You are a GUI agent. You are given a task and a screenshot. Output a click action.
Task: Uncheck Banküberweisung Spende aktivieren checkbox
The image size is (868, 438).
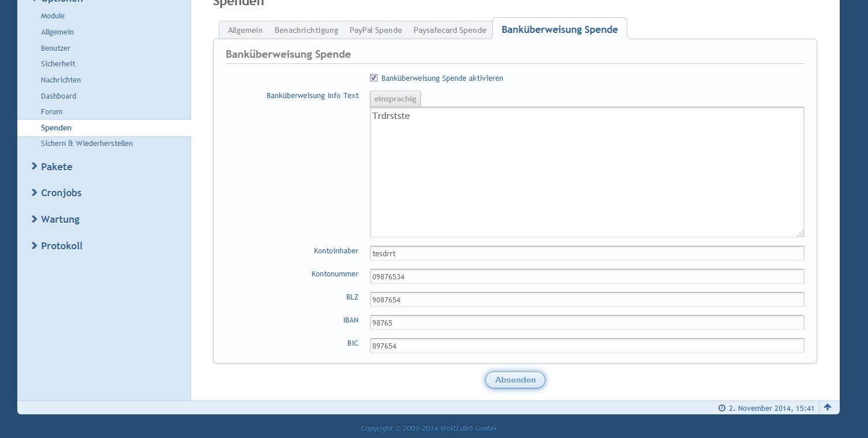click(374, 78)
